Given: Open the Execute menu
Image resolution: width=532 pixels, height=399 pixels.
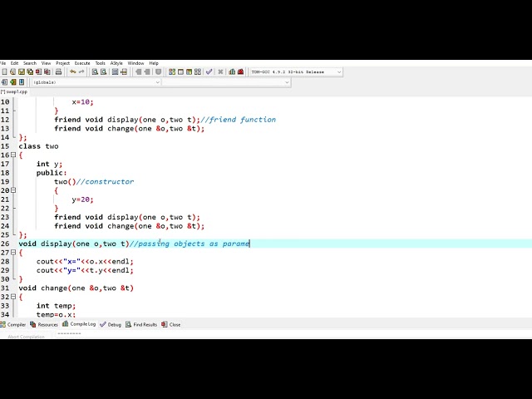Looking at the screenshot, I should pos(82,63).
